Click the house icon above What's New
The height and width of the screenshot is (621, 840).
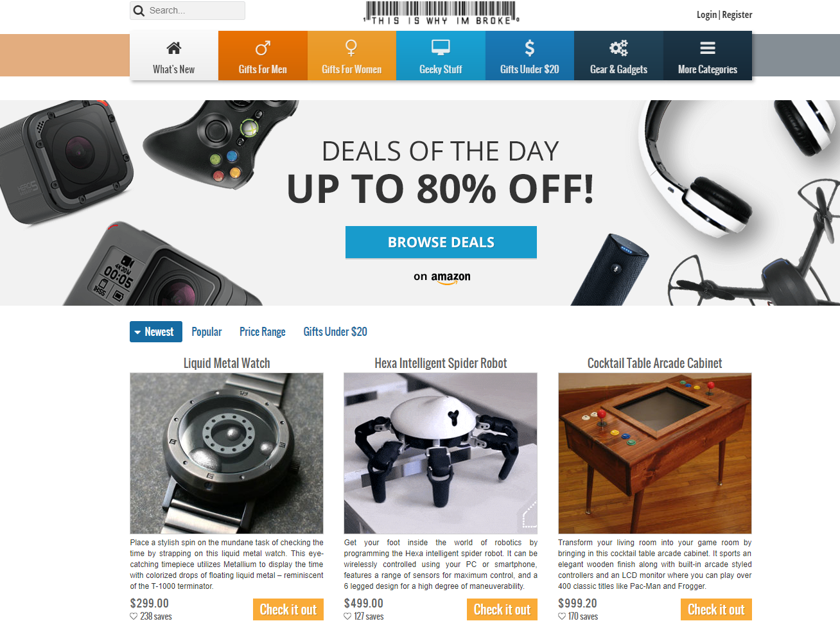click(173, 48)
